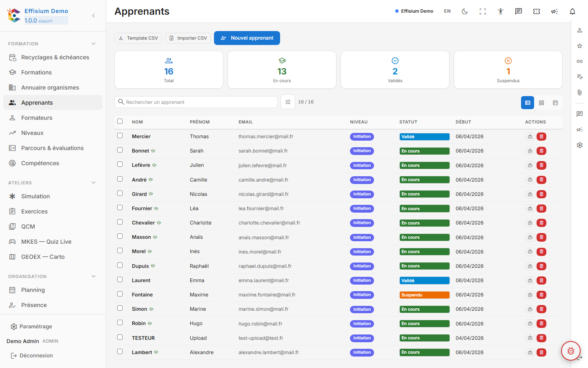Click the bug report floating button
This screenshot has width=588, height=368.
(571, 351)
